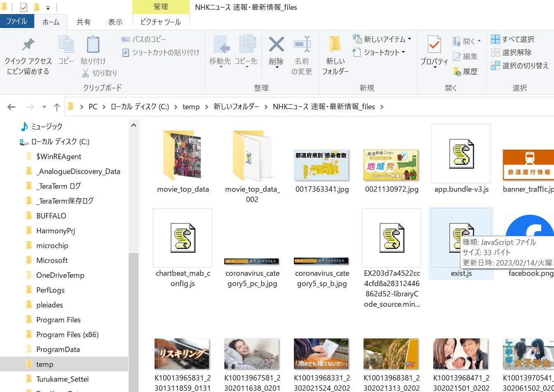Open the recent locations dropdown chevron

(44, 107)
